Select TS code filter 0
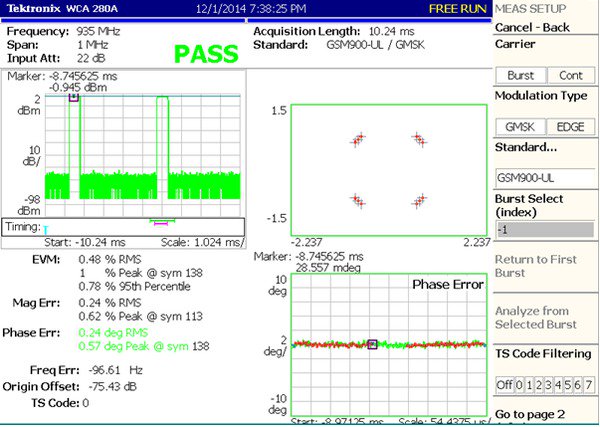The height and width of the screenshot is (427, 600). coord(518,385)
